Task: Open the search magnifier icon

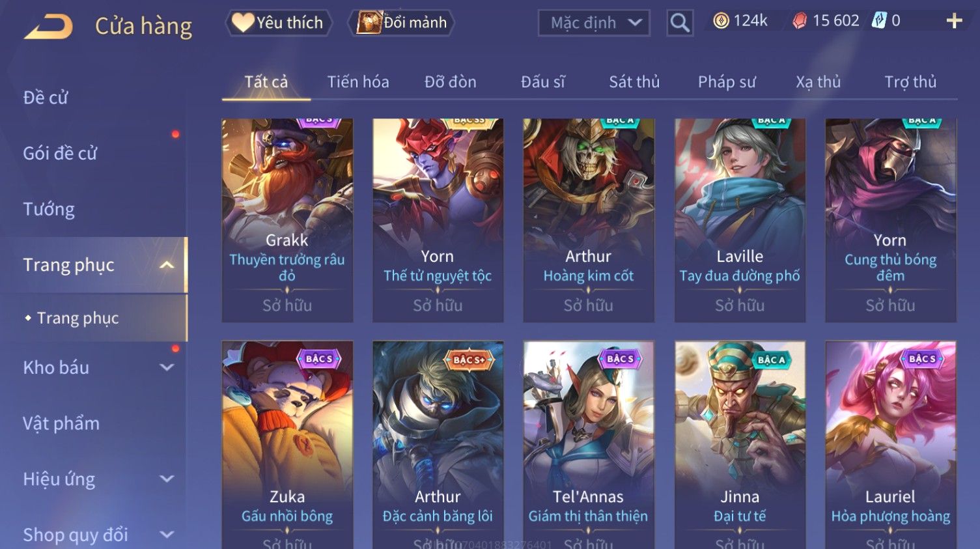Action: click(x=680, y=23)
